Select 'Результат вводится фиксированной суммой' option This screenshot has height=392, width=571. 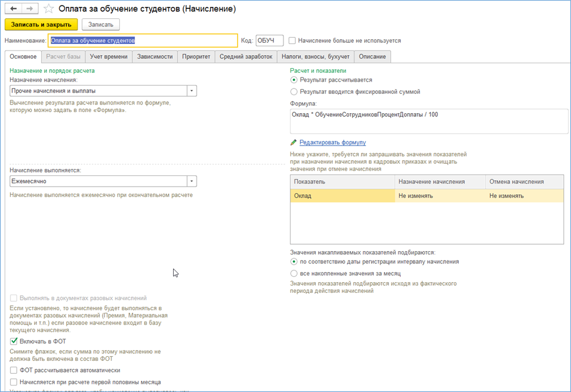click(294, 92)
